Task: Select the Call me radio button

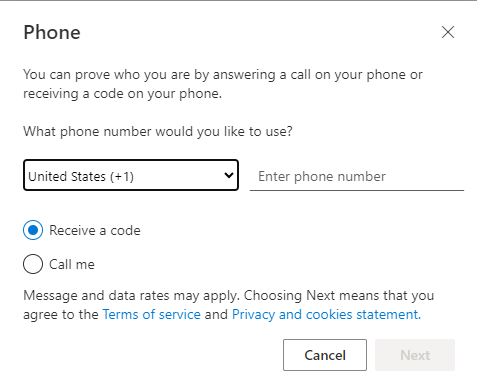Action: (33, 264)
